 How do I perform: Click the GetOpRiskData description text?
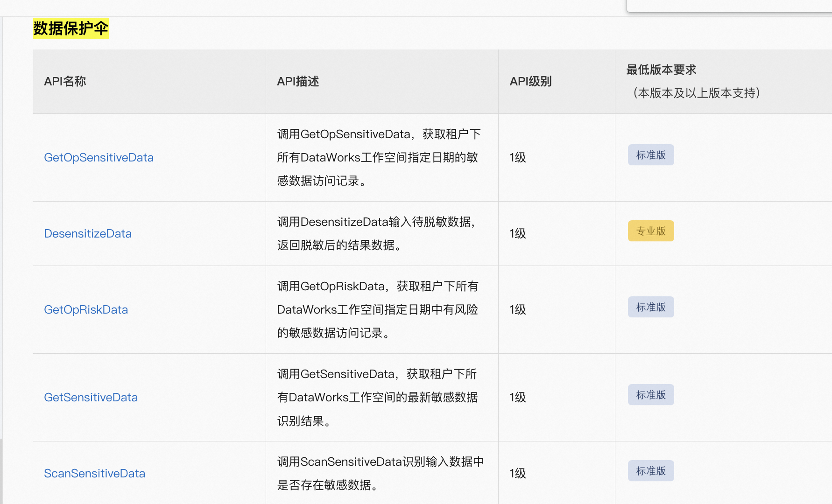coord(377,309)
